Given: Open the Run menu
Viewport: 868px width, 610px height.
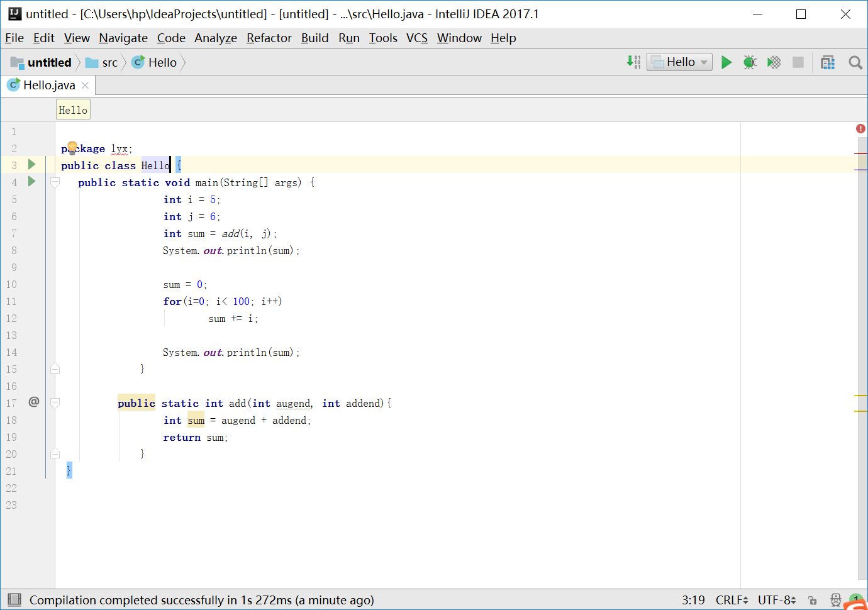Looking at the screenshot, I should (x=349, y=38).
